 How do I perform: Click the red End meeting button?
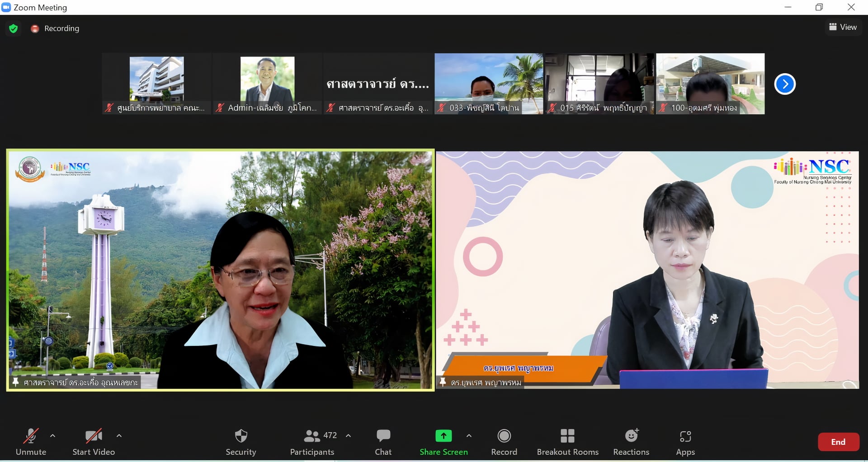click(838, 442)
